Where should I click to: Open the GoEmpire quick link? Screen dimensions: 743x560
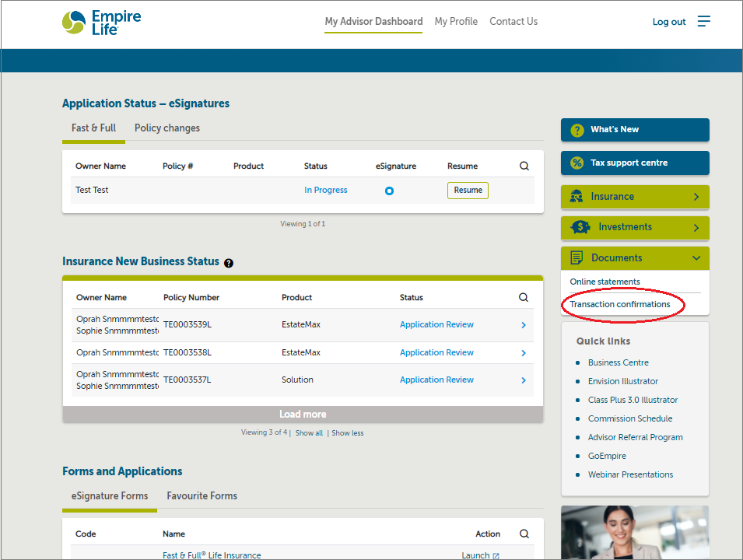[x=607, y=456]
